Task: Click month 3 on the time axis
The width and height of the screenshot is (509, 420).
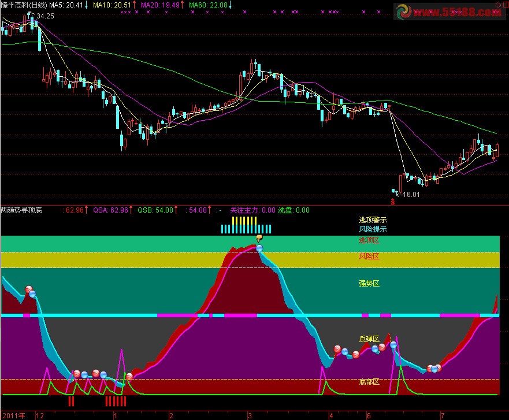Action: click(250, 415)
